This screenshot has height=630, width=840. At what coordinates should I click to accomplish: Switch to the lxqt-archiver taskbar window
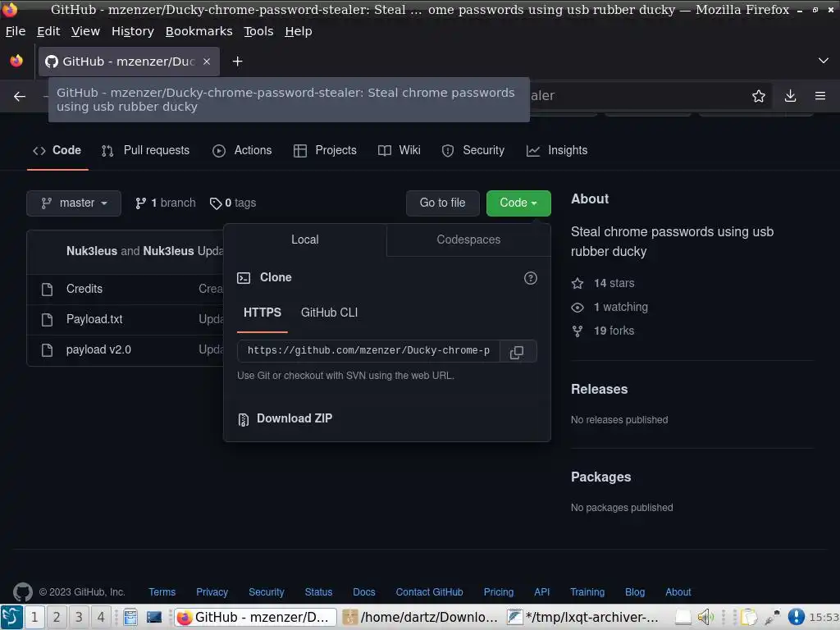[584, 617]
